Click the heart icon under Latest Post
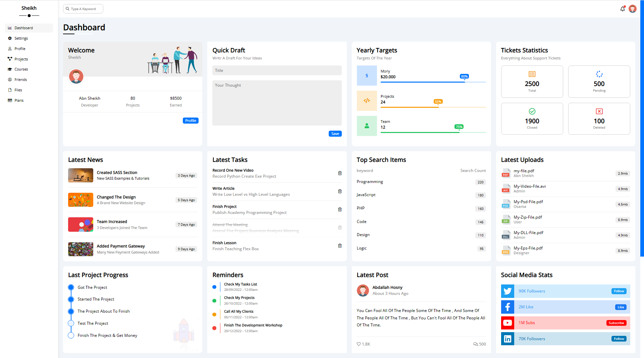Viewport: 644px width, 358px height. (x=359, y=344)
